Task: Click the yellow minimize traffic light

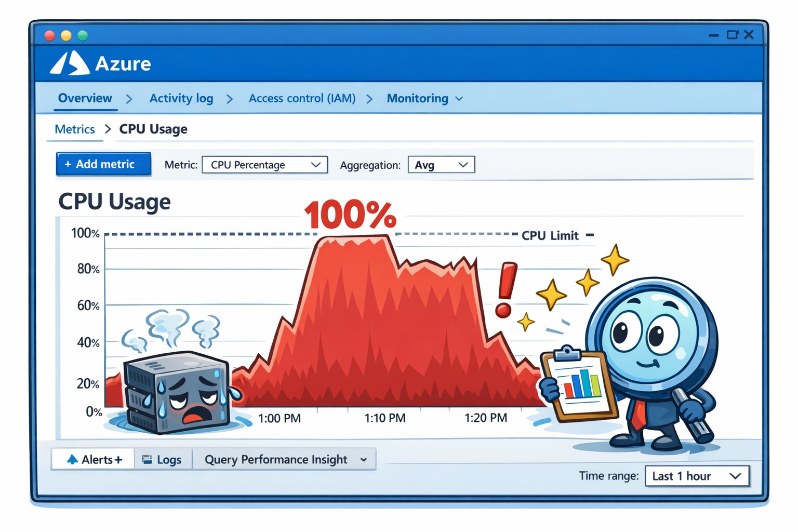Action: pos(66,35)
